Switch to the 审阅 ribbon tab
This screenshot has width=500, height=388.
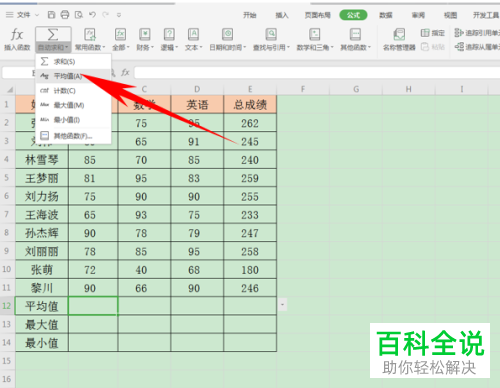point(418,15)
